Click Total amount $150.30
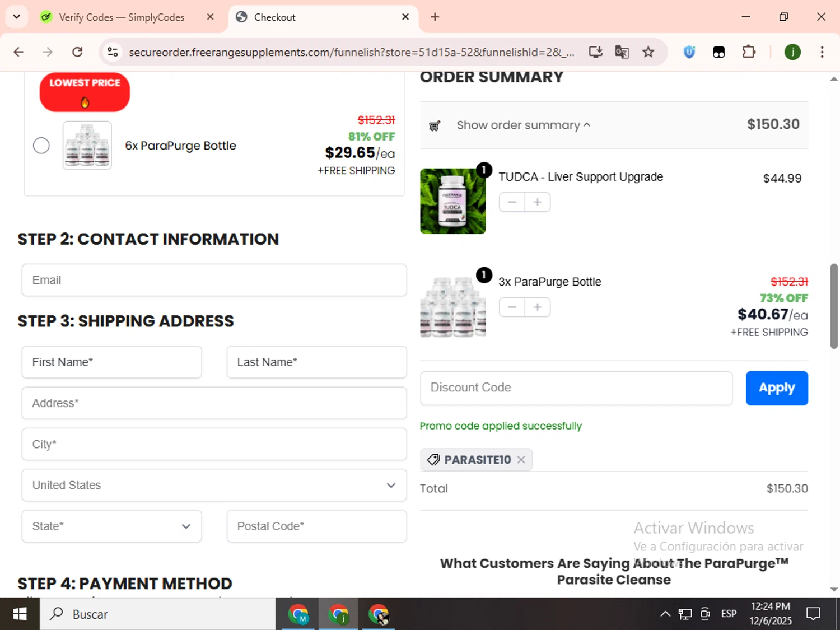This screenshot has width=840, height=630. [x=787, y=488]
